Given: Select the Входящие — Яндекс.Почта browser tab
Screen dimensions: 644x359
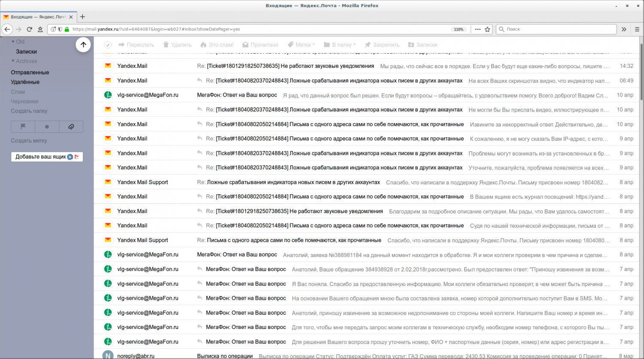Looking at the screenshot, I should [39, 17].
